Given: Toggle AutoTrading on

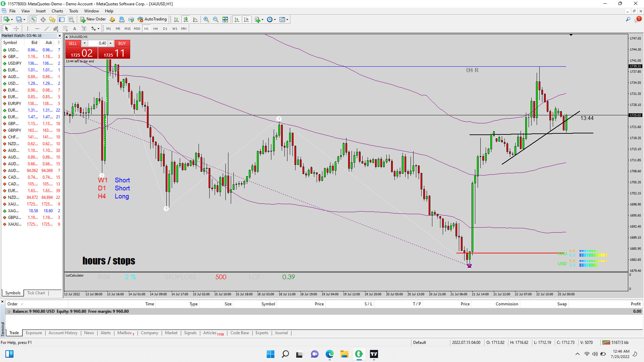Looking at the screenshot, I should (152, 19).
